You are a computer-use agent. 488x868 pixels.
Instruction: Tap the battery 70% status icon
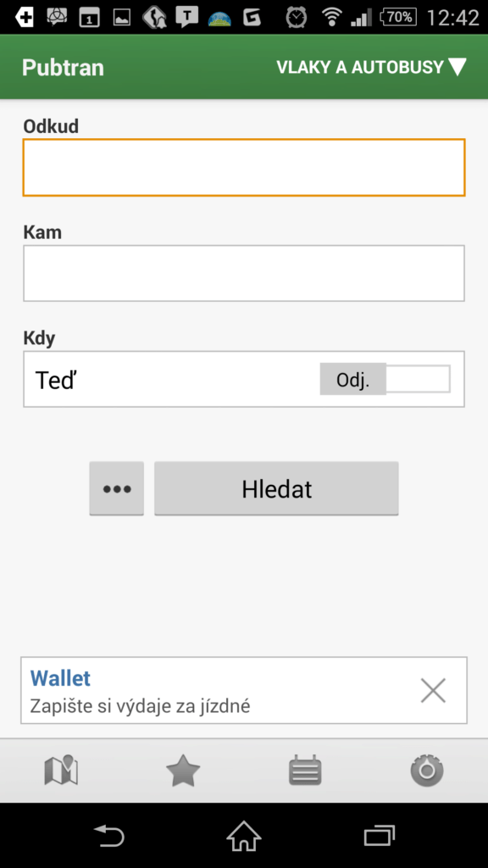398,17
